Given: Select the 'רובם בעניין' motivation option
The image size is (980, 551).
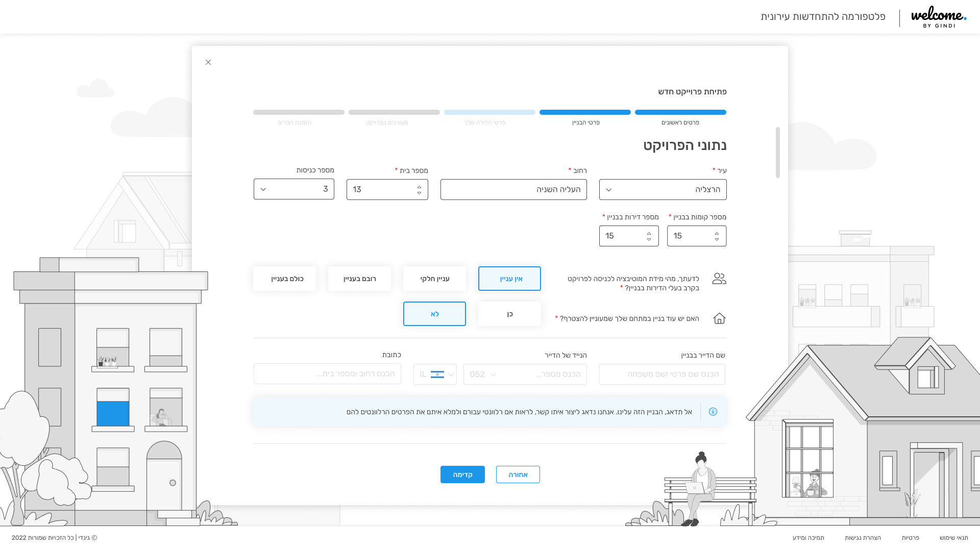Looking at the screenshot, I should point(359,279).
